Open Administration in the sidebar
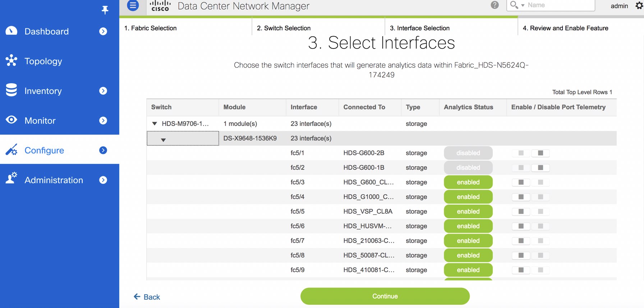The width and height of the screenshot is (644, 308). (x=54, y=180)
